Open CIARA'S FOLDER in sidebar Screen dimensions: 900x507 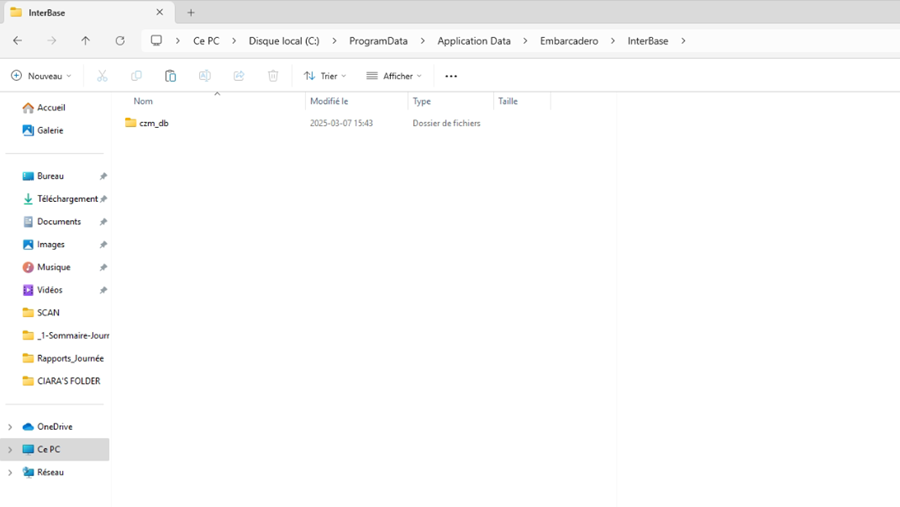point(61,381)
